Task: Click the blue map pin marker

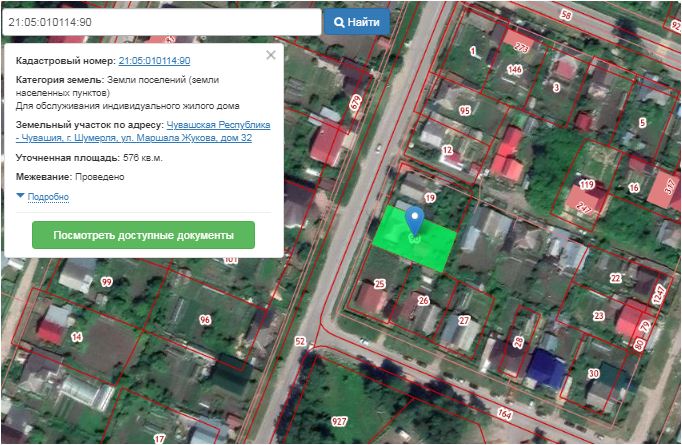Action: coord(415,218)
